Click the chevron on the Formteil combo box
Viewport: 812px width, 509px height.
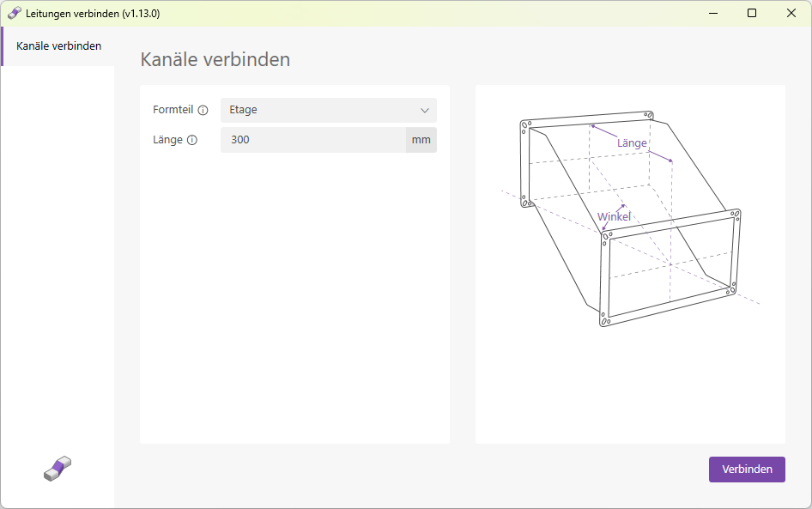(x=425, y=110)
